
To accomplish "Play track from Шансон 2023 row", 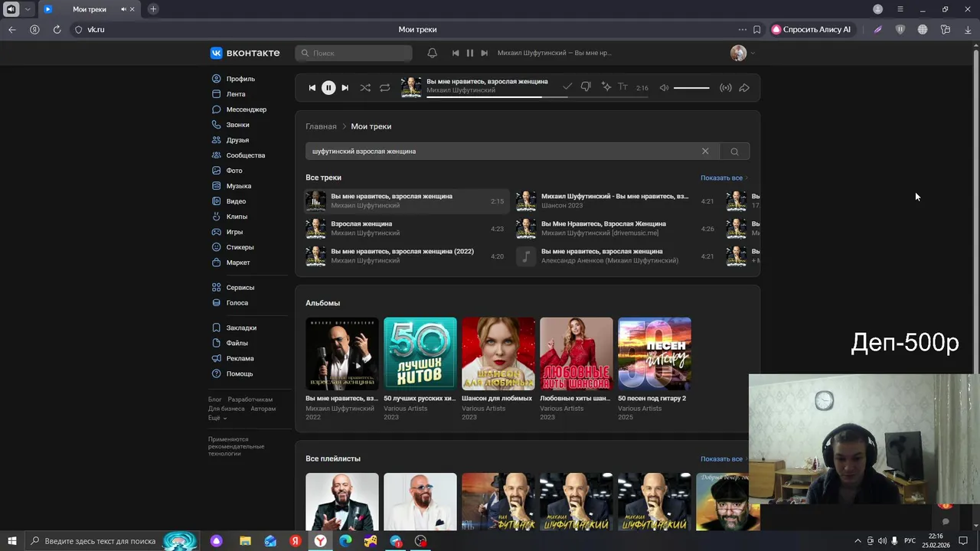I will [616, 201].
